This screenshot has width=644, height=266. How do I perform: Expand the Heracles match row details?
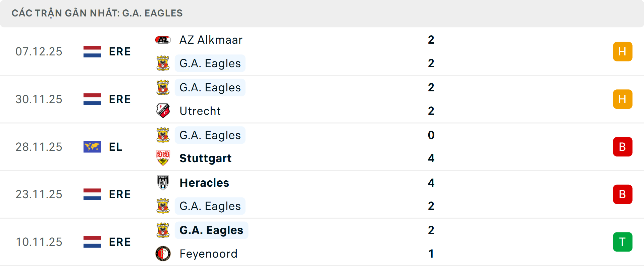pos(335,194)
